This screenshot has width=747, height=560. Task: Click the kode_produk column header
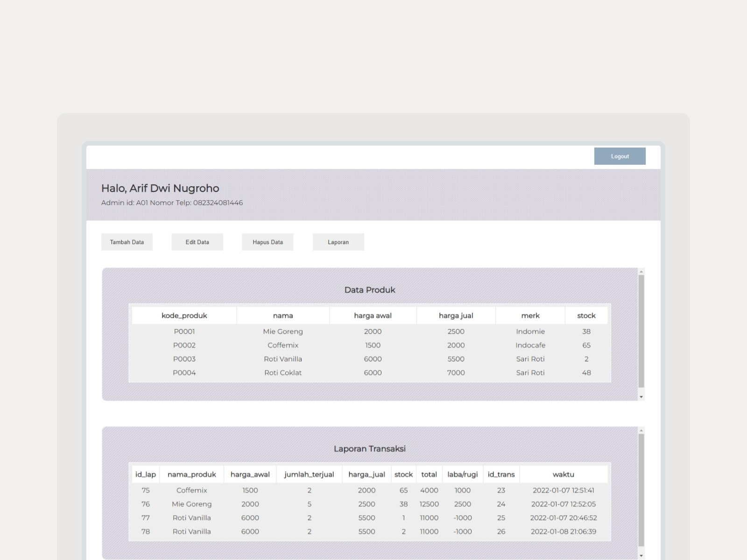184,315
